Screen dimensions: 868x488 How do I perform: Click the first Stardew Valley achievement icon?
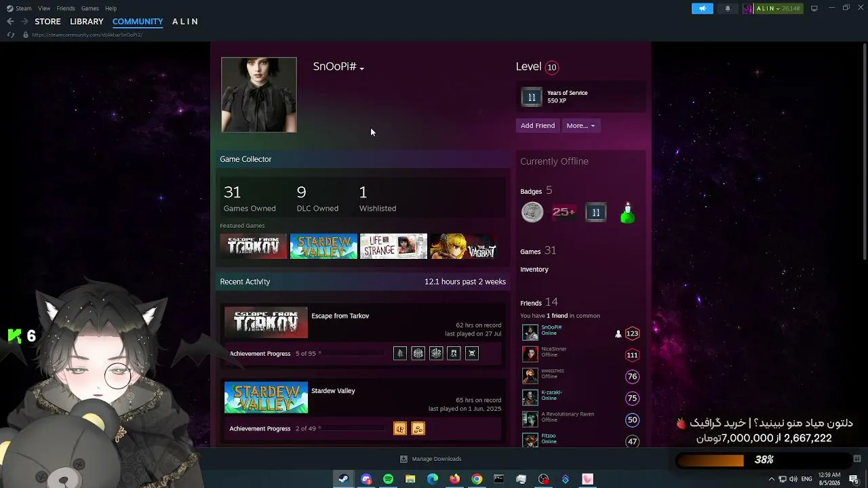400,428
